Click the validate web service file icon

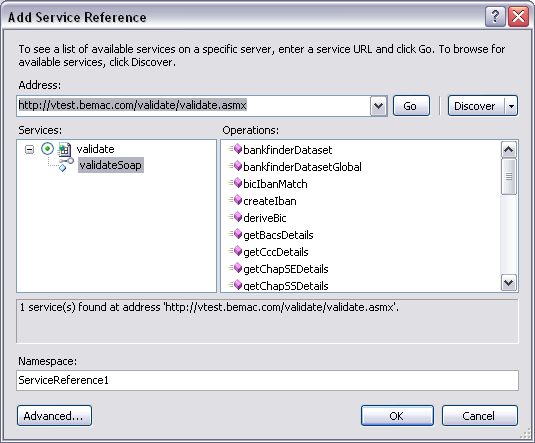click(65, 149)
